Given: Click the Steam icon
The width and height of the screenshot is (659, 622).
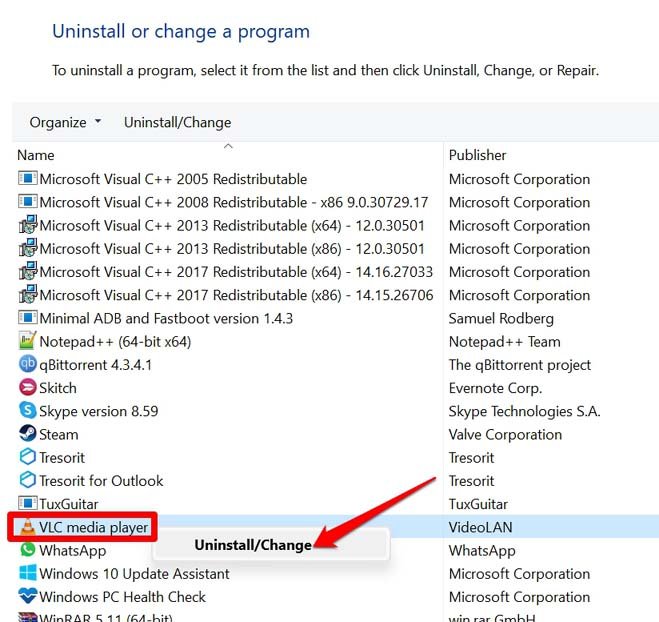Looking at the screenshot, I should click(x=28, y=433).
